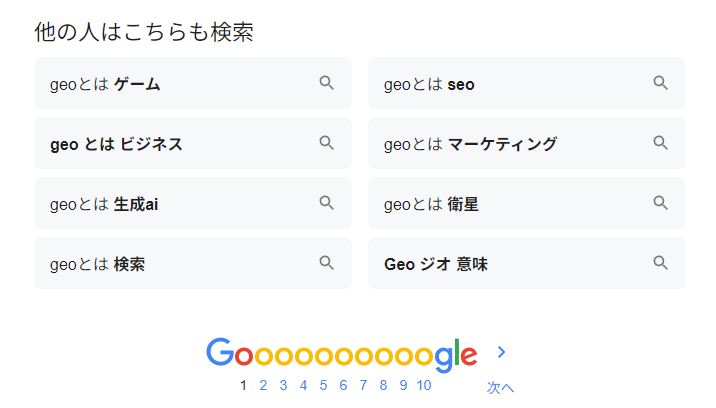Click search icon beside geoとは 生成ai
Image resolution: width=716 pixels, height=408 pixels.
(326, 202)
